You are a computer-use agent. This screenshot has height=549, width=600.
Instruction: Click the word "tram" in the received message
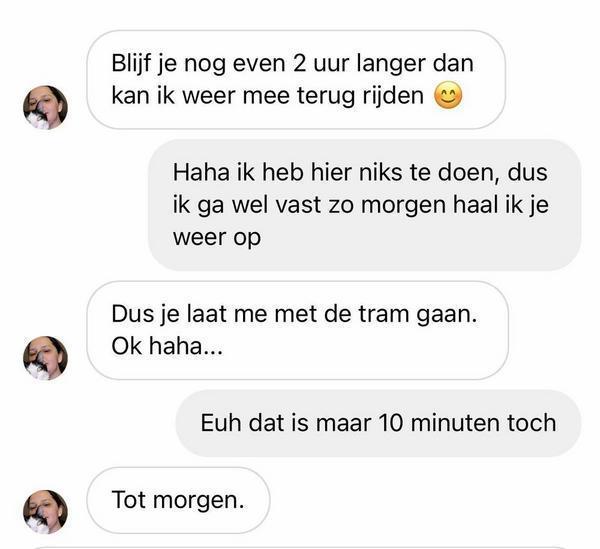pos(384,314)
